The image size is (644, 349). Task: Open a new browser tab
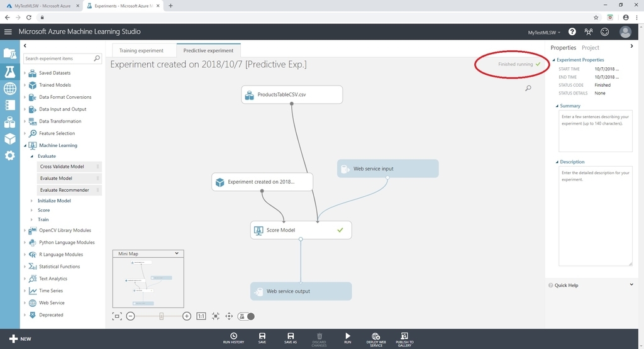tap(170, 6)
